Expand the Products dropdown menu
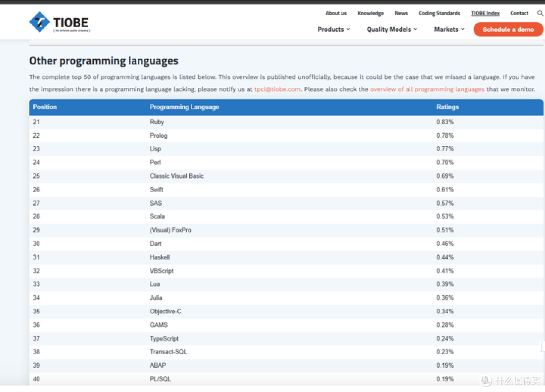Screen dimensions: 545x392 [334, 30]
